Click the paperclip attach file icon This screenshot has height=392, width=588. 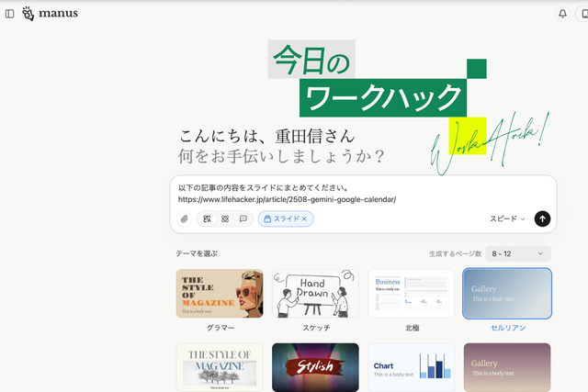184,218
